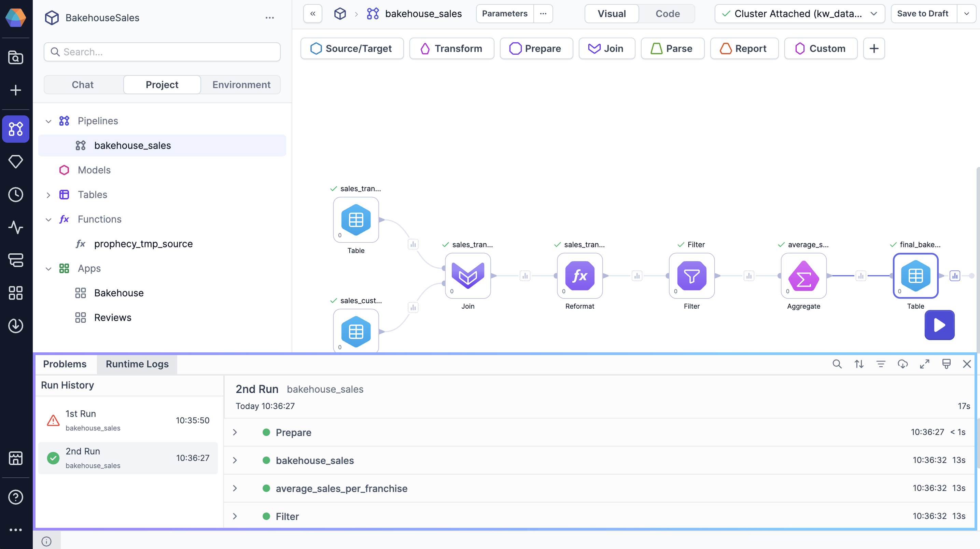Image resolution: width=980 pixels, height=549 pixels.
Task: Open the metadata search sidebar icon
Action: [16, 58]
